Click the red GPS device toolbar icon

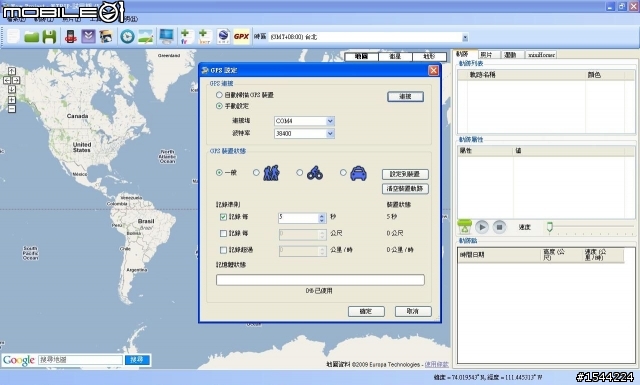71,37
